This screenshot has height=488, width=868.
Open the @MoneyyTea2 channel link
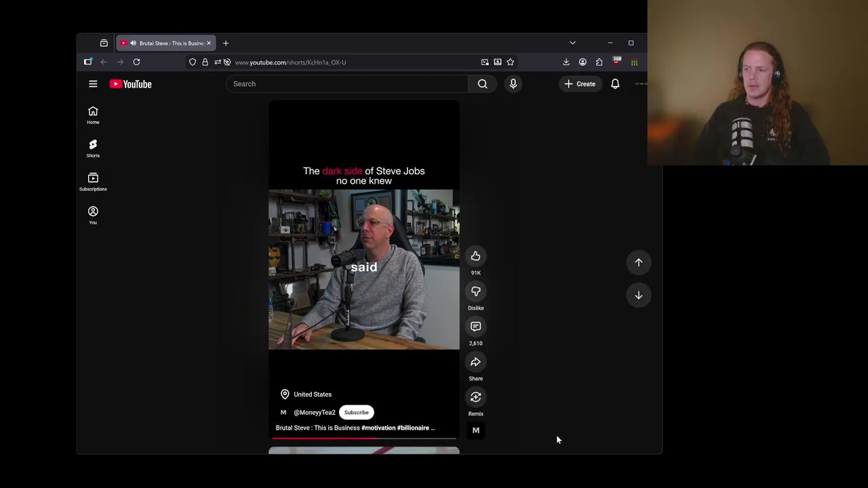[x=314, y=412]
